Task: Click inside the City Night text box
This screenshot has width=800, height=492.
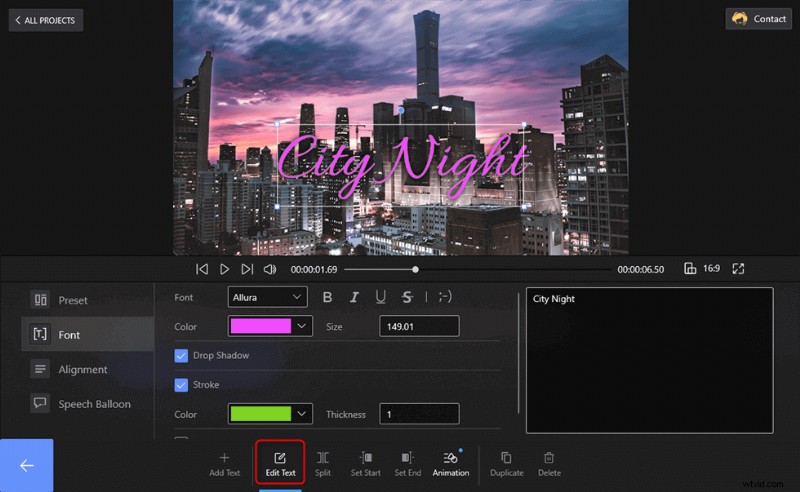Action: coord(649,360)
